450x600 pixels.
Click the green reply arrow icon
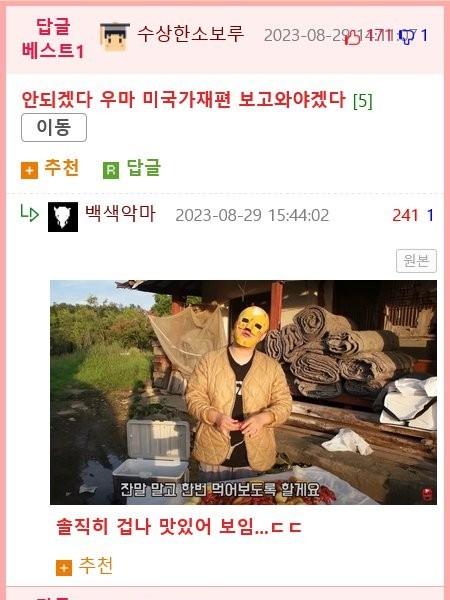[29, 213]
